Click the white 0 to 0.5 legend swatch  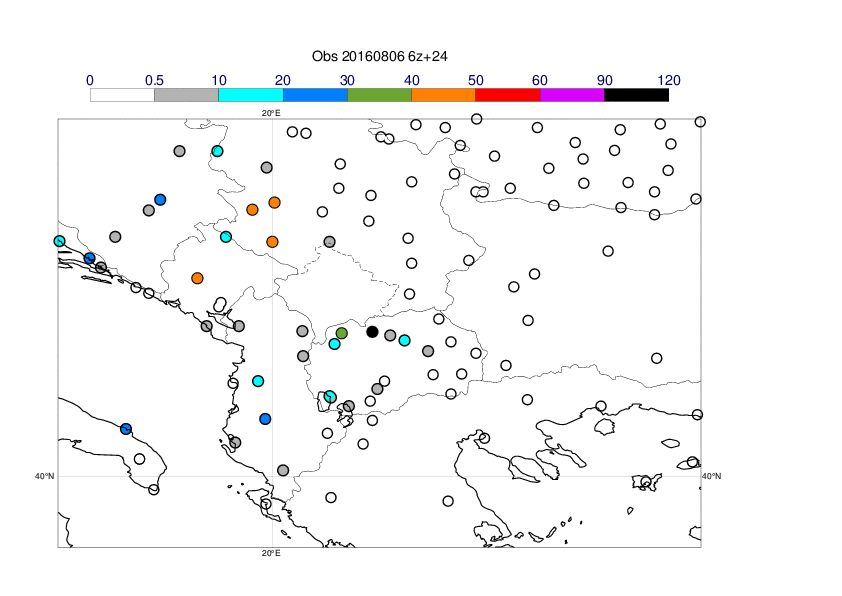coord(122,95)
